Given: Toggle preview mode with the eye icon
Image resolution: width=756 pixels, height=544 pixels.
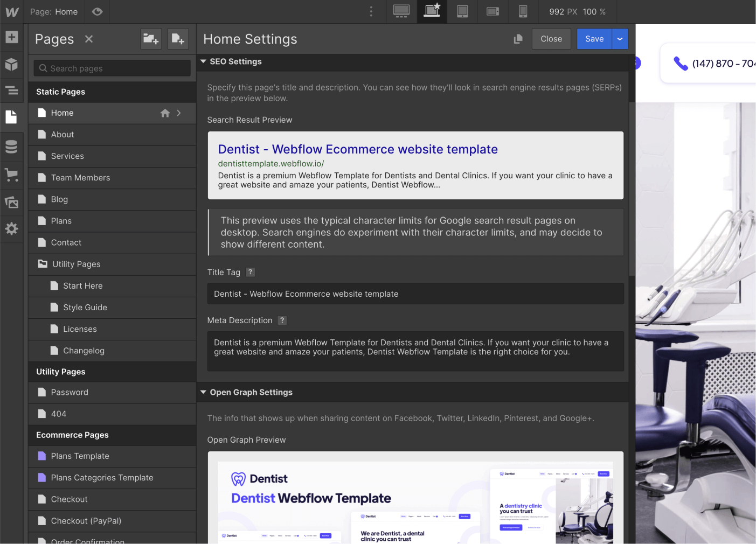Looking at the screenshot, I should click(98, 11).
